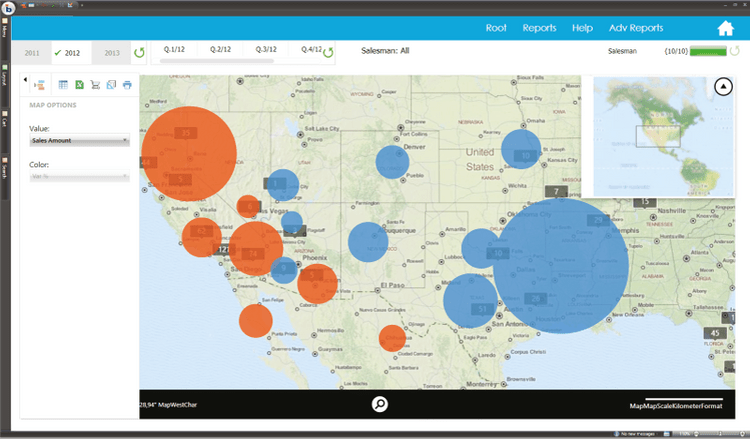
Task: Click the Root navigation link
Action: click(496, 28)
